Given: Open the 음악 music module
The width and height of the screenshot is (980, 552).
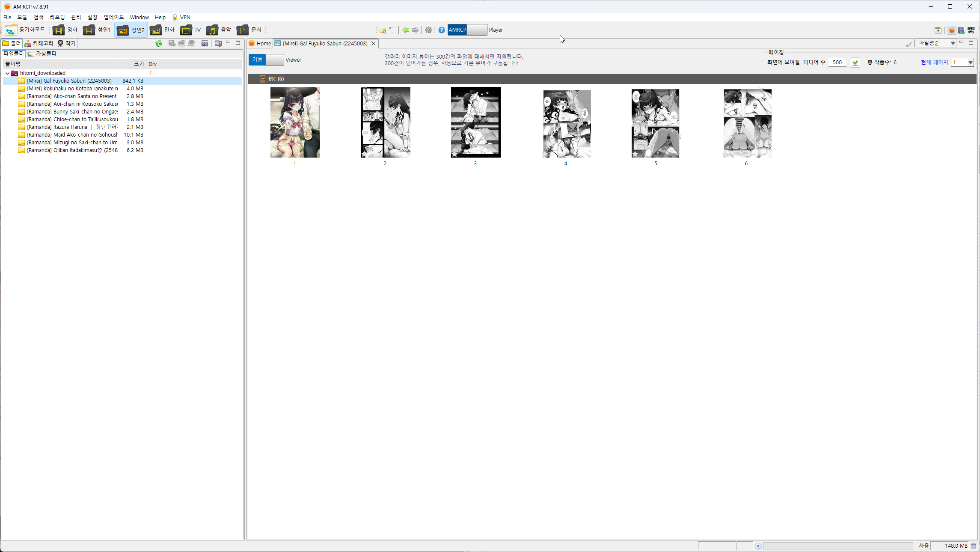Looking at the screenshot, I should (219, 30).
